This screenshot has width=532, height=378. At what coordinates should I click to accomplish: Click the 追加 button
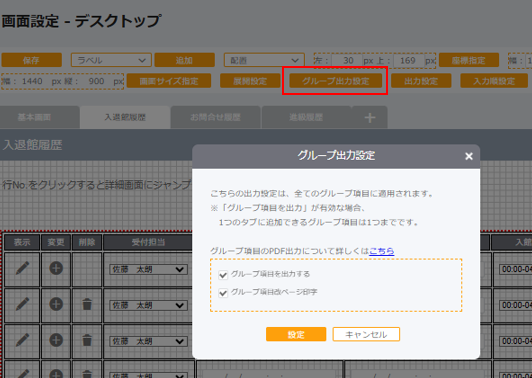(185, 60)
